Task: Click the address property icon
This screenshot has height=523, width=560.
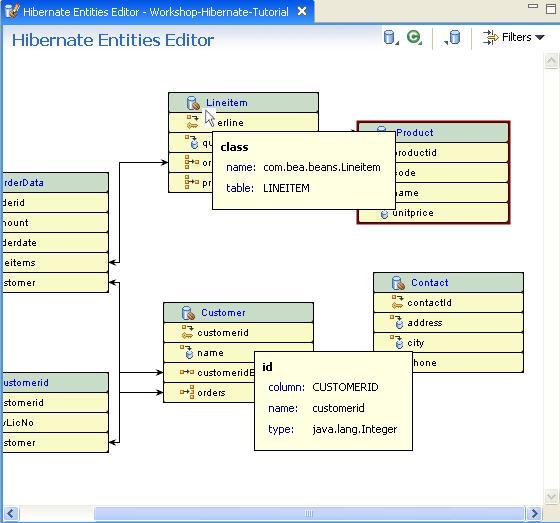Action: point(397,322)
